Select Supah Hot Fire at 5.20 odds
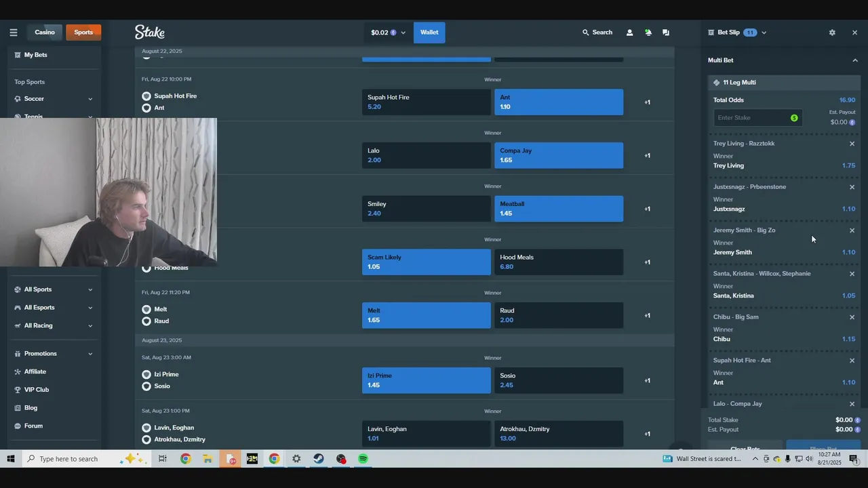The image size is (868, 488). 426,102
